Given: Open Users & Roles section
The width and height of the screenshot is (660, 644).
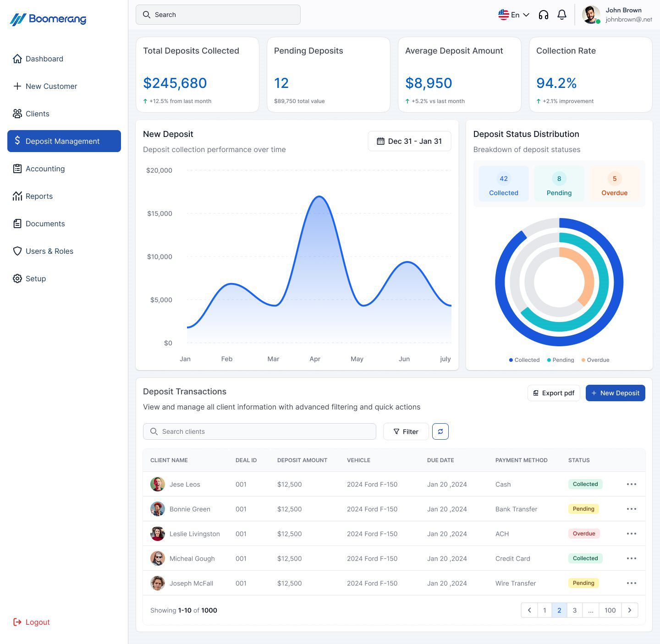Looking at the screenshot, I should pyautogui.click(x=49, y=251).
